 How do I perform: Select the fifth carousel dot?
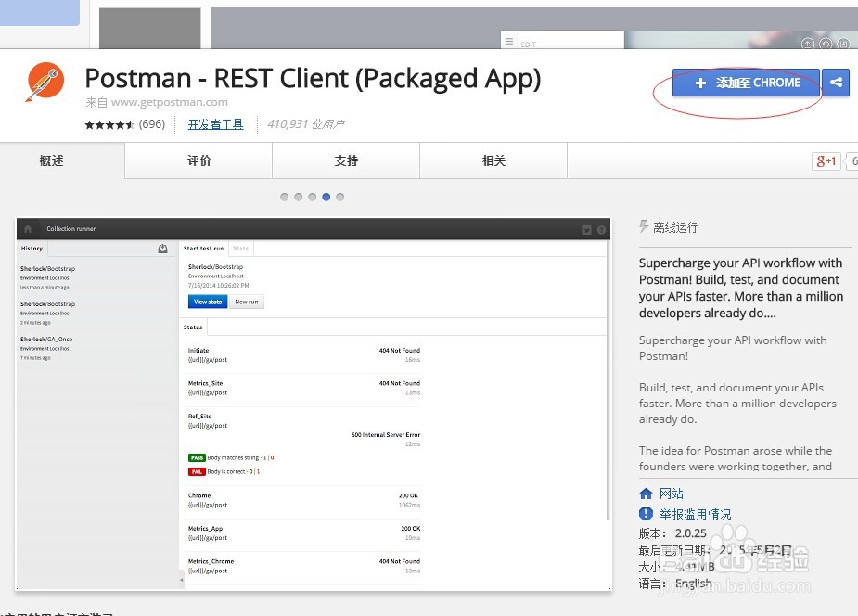click(x=339, y=197)
